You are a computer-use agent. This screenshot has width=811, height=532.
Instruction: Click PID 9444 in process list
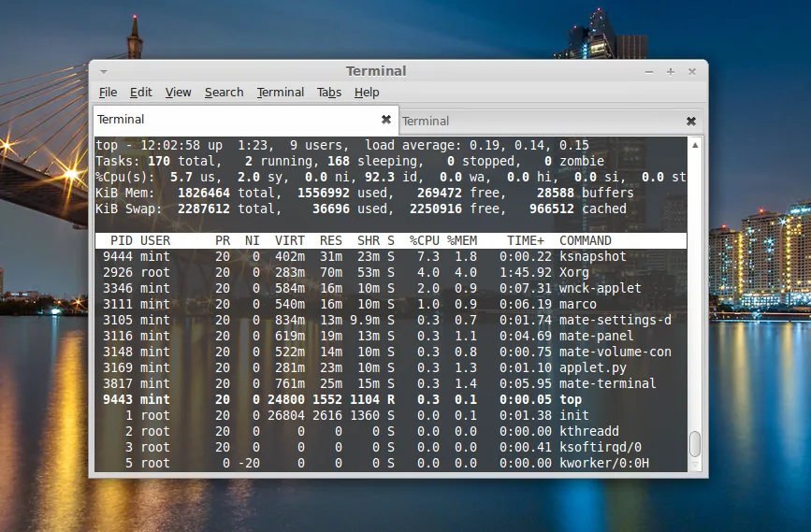118,256
